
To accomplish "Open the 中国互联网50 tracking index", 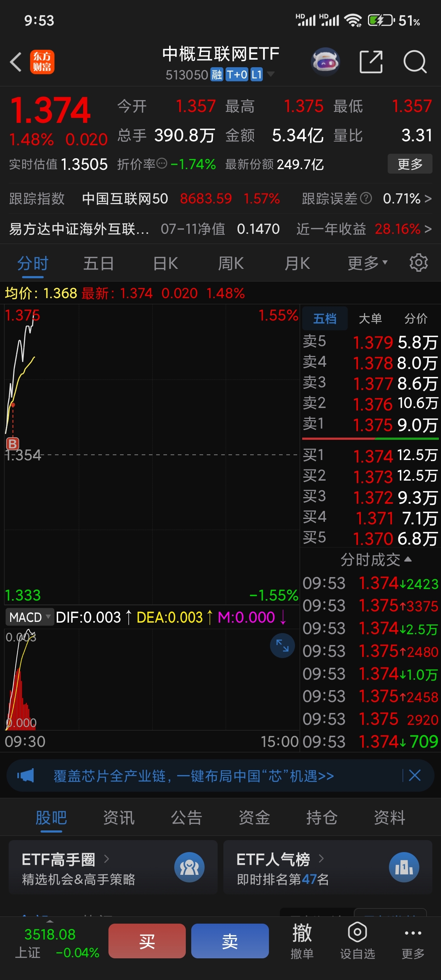I will point(125,198).
